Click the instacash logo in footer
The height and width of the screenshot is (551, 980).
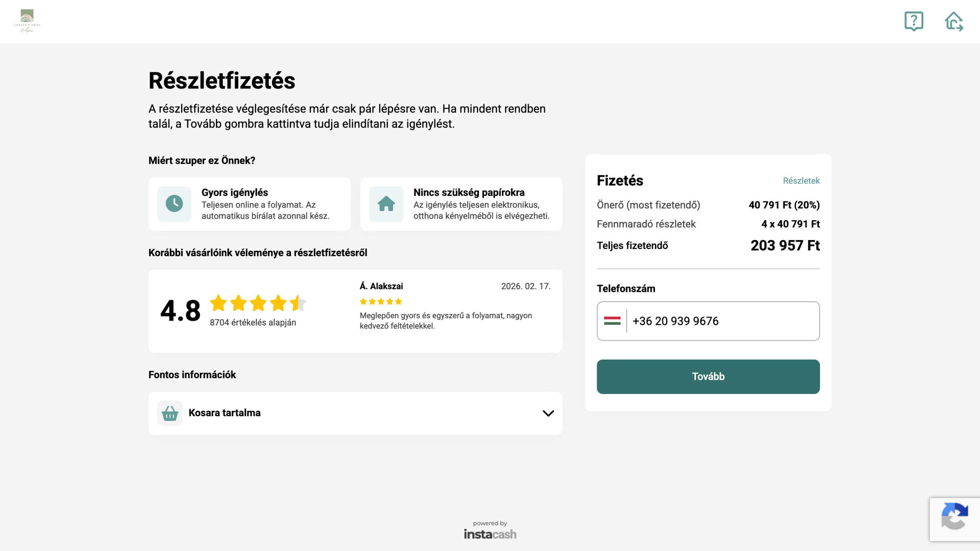point(490,534)
